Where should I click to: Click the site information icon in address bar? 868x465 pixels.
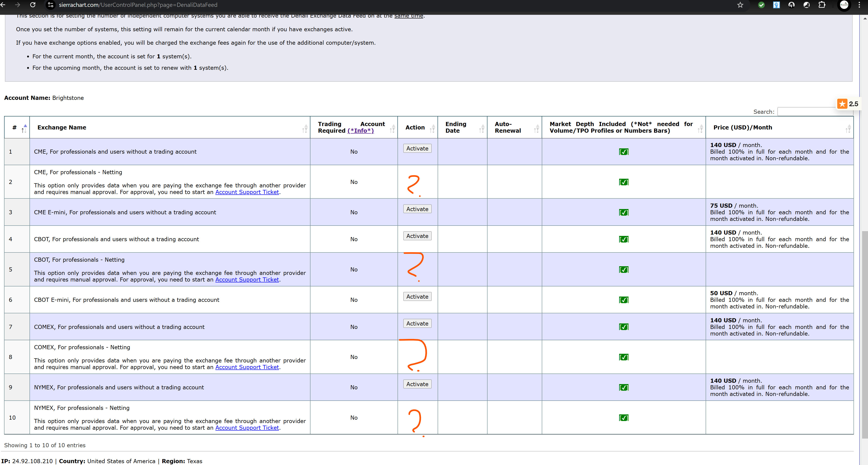click(x=51, y=5)
